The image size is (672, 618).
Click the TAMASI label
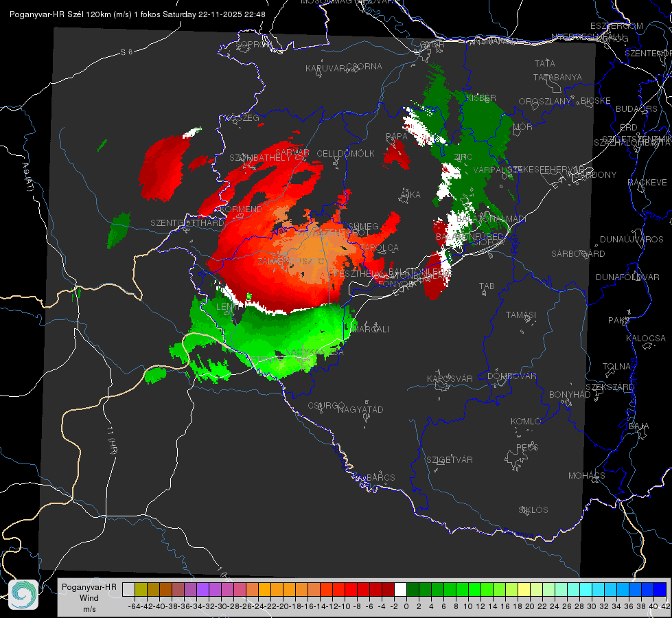[x=521, y=315]
